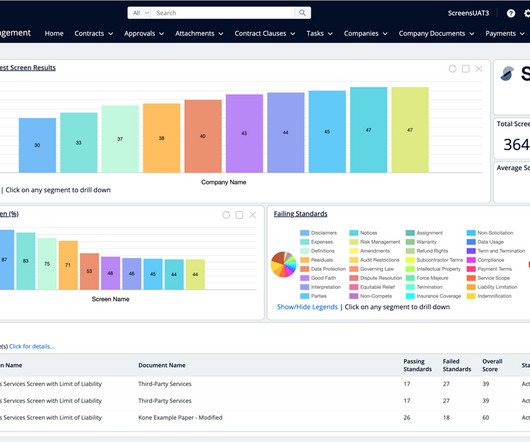Image resolution: width=530 pixels, height=442 pixels.
Task: Toggle the Indemnification legend swatch
Action: click(x=471, y=296)
